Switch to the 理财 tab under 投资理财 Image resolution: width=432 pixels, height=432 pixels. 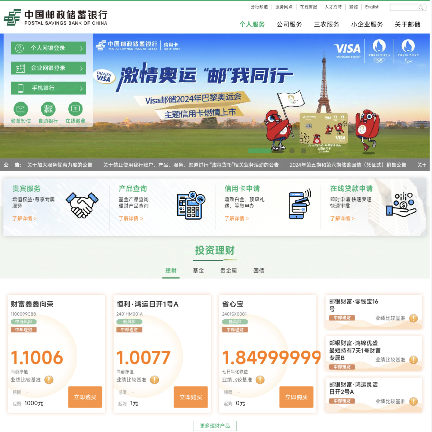coord(171,270)
